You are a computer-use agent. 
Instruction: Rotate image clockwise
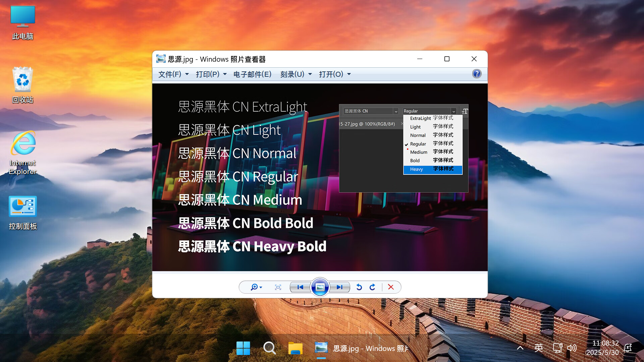(372, 287)
